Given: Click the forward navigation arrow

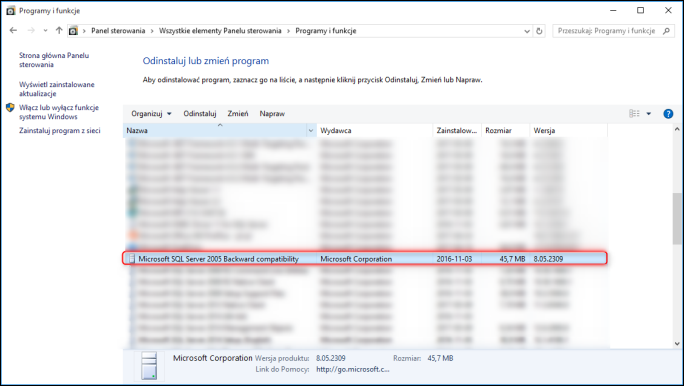Looking at the screenshot, I should tap(31, 31).
